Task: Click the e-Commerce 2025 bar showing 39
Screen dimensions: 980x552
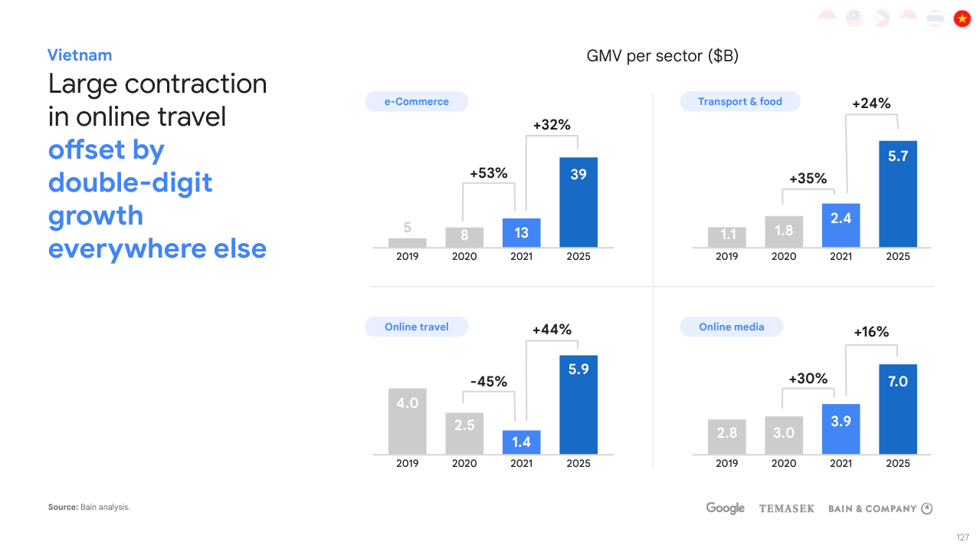Action: coord(578,202)
